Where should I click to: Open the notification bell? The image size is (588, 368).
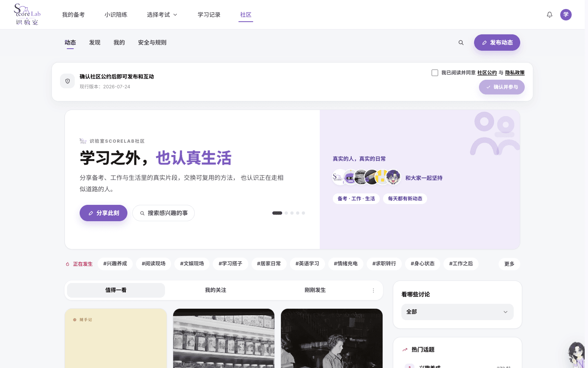click(550, 15)
